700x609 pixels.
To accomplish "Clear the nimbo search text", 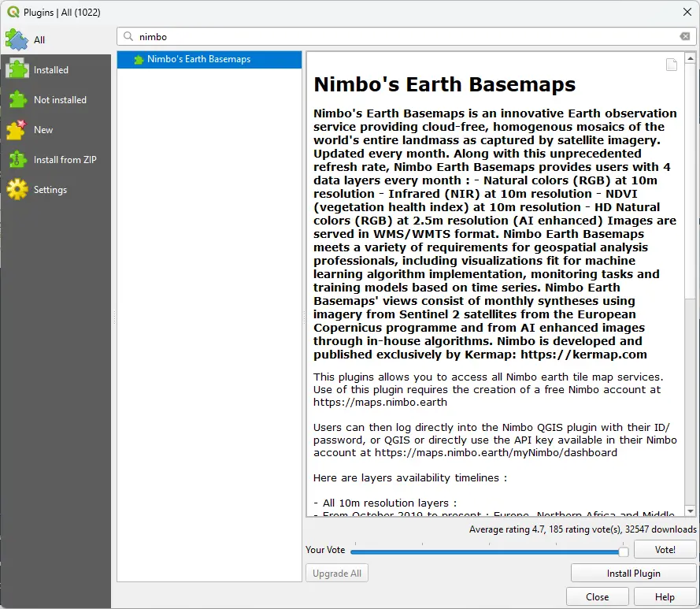I will point(685,36).
